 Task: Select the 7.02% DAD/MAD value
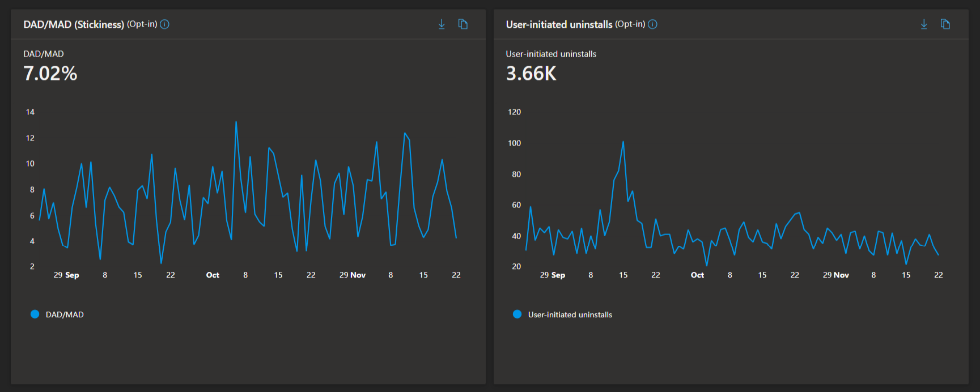point(50,74)
